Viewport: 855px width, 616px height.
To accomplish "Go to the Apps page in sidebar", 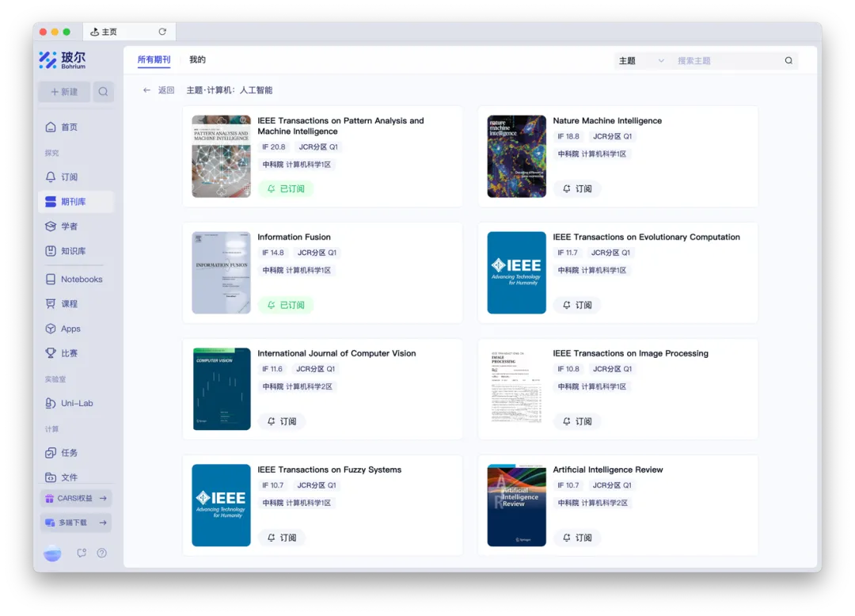I will (70, 329).
